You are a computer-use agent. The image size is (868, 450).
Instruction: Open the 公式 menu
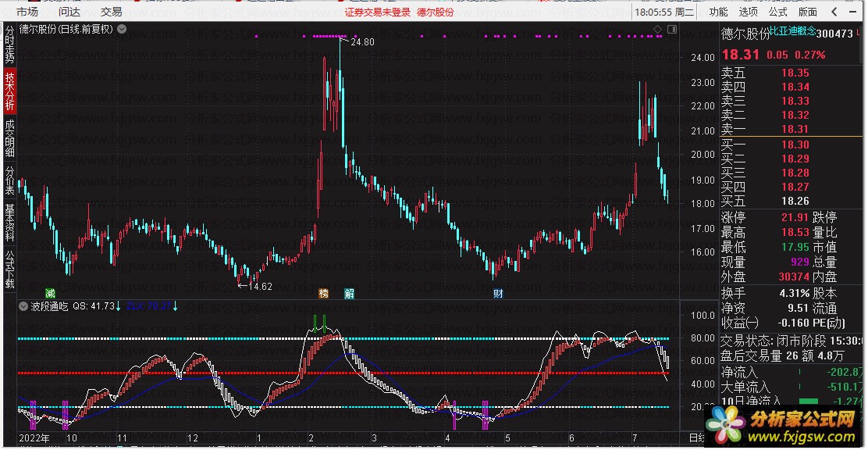point(777,12)
